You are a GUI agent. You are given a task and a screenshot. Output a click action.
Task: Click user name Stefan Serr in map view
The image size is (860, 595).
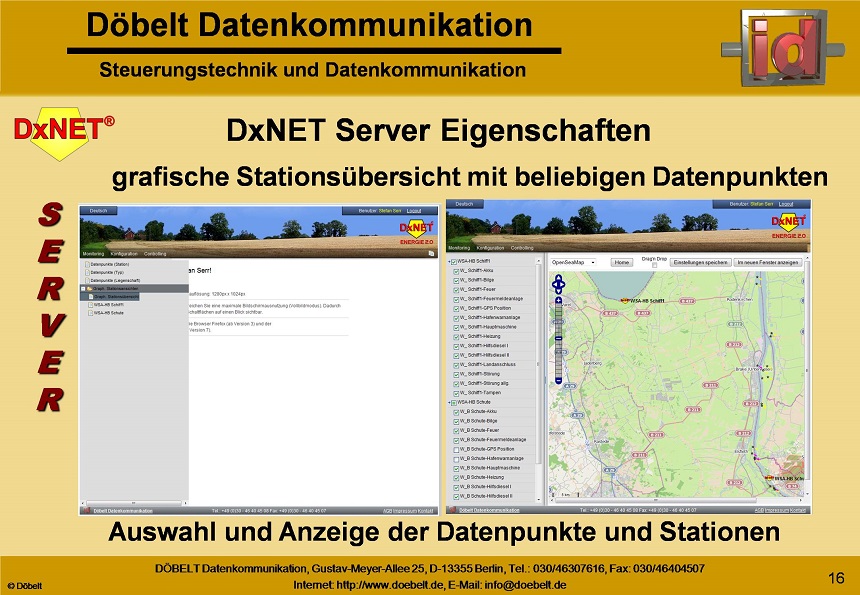762,204
